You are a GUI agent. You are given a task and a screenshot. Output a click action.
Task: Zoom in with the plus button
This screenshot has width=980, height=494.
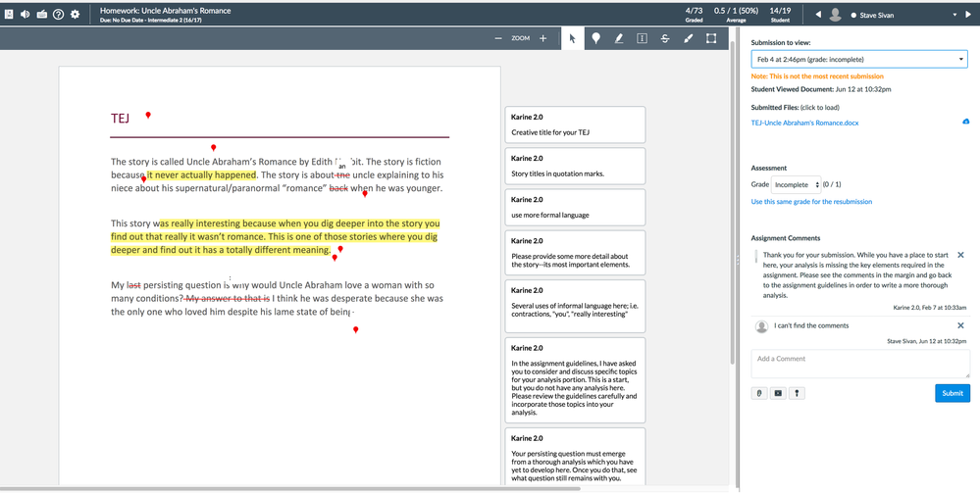543,38
